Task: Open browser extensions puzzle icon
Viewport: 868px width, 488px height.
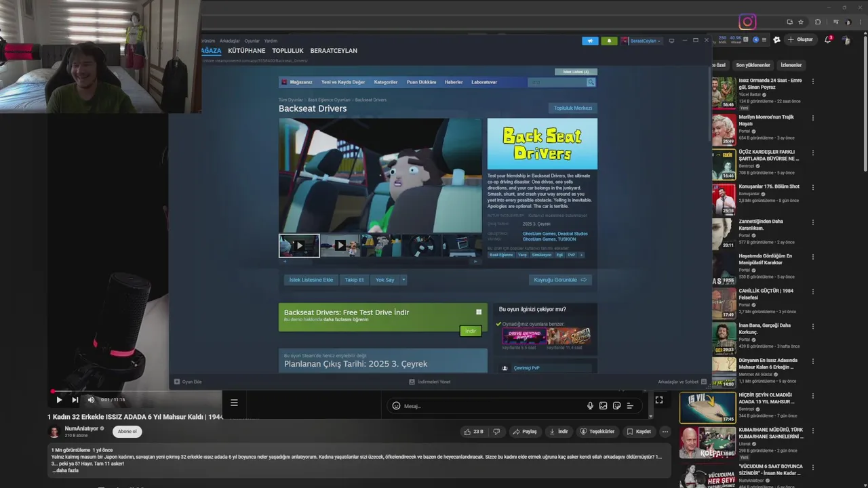Action: 818,22
